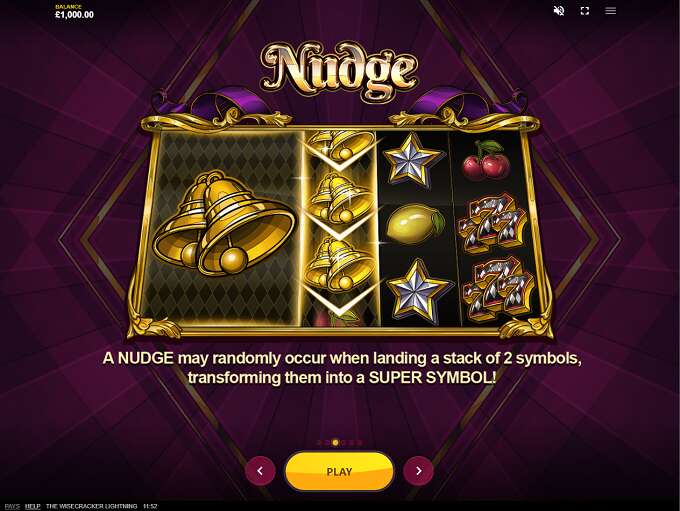Toggle fullscreen mode icon
Image resolution: width=680 pixels, height=511 pixels.
(585, 11)
